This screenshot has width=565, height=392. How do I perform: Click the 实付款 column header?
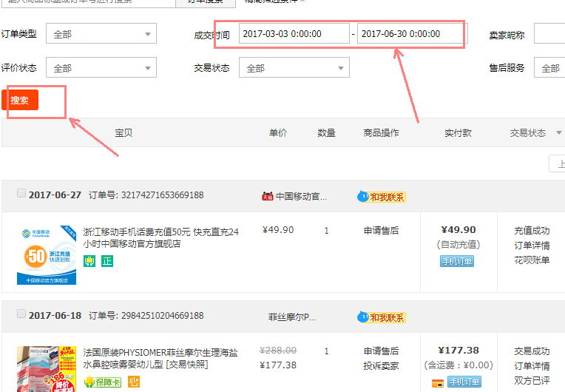pyautogui.click(x=458, y=133)
